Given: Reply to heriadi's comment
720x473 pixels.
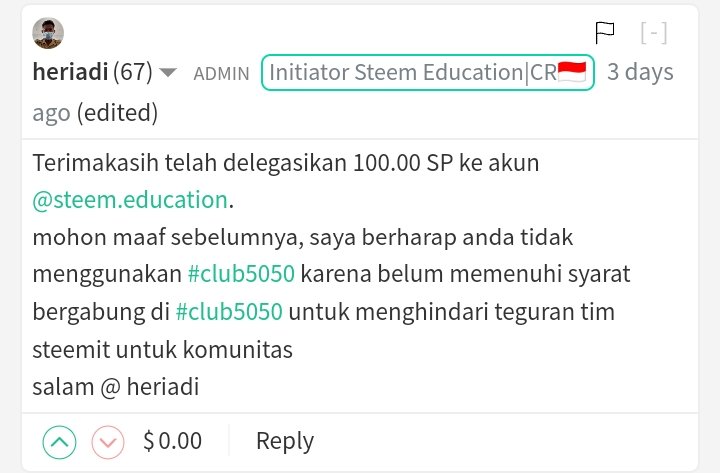Looking at the screenshot, I should tap(285, 441).
